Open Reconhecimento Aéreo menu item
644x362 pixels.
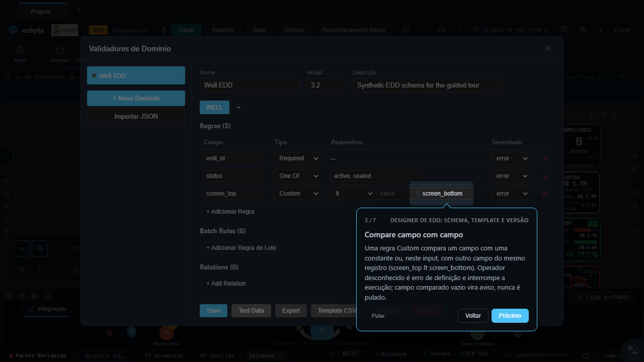pos(354,30)
